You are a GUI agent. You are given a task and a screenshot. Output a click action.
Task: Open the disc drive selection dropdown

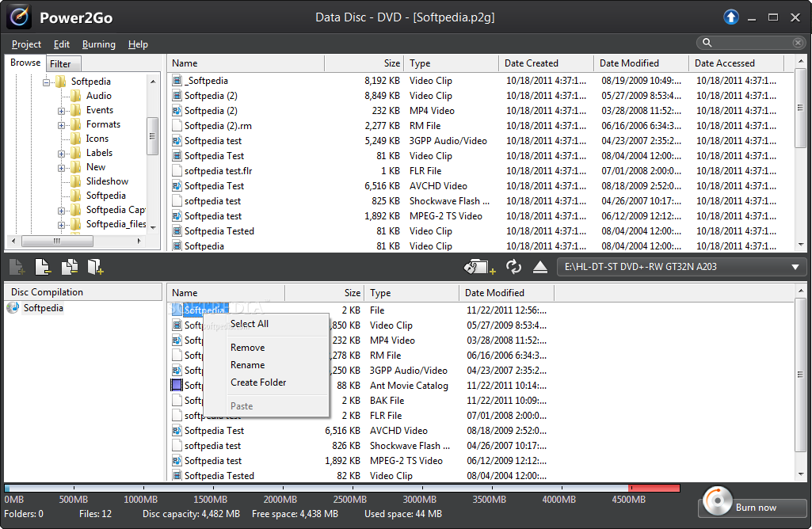tap(796, 267)
